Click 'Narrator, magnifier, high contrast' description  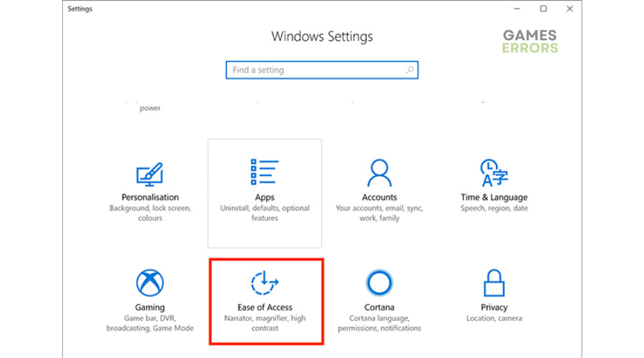pyautogui.click(x=265, y=323)
